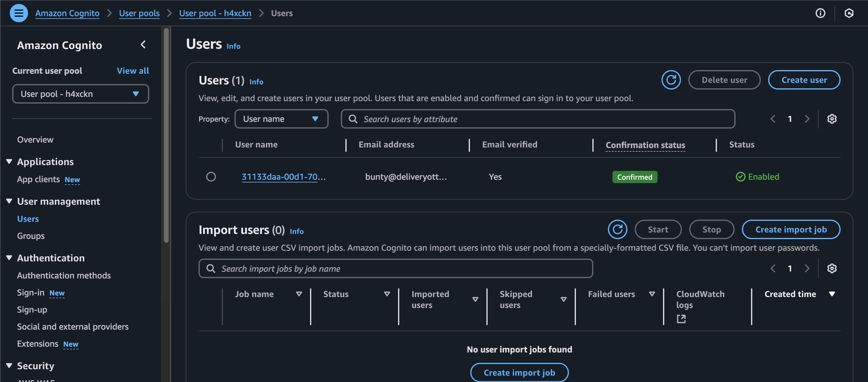868x382 pixels.
Task: Collapse the Amazon Cognito side navigation arrow
Action: 143,45
